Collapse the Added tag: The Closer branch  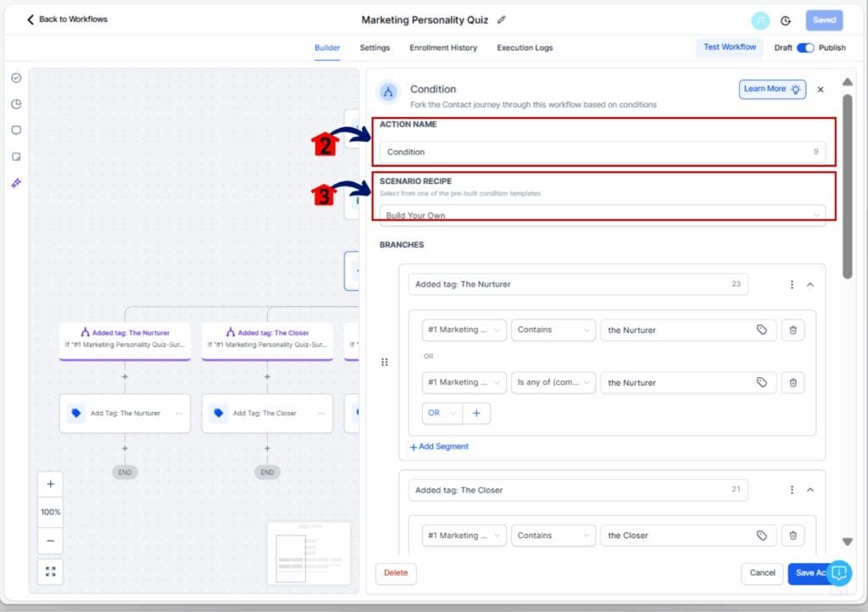(x=810, y=490)
